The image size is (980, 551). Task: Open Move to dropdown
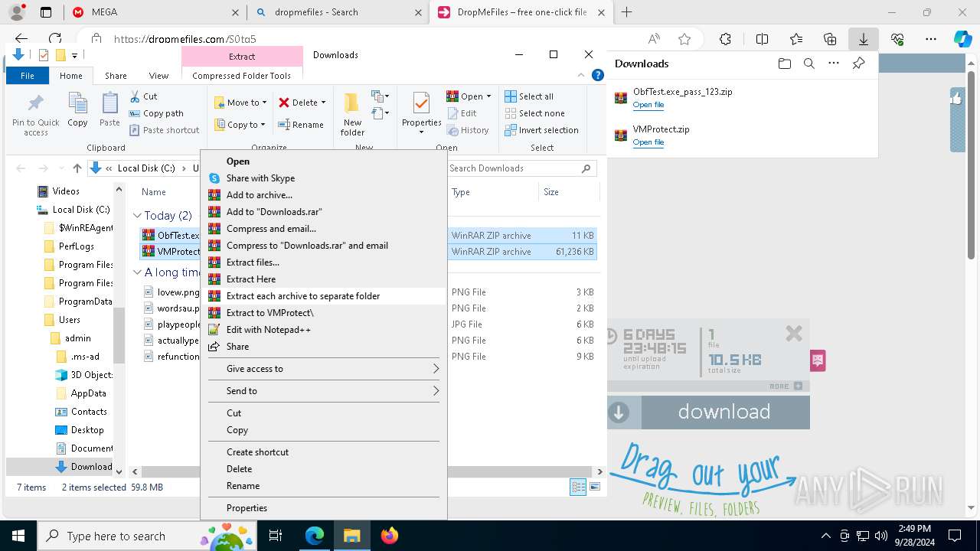click(241, 103)
